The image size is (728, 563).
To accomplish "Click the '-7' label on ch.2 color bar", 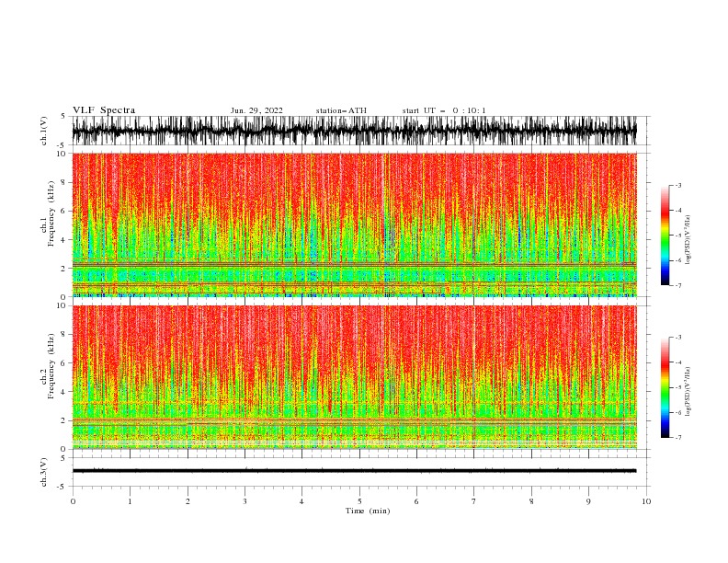I will [x=678, y=438].
